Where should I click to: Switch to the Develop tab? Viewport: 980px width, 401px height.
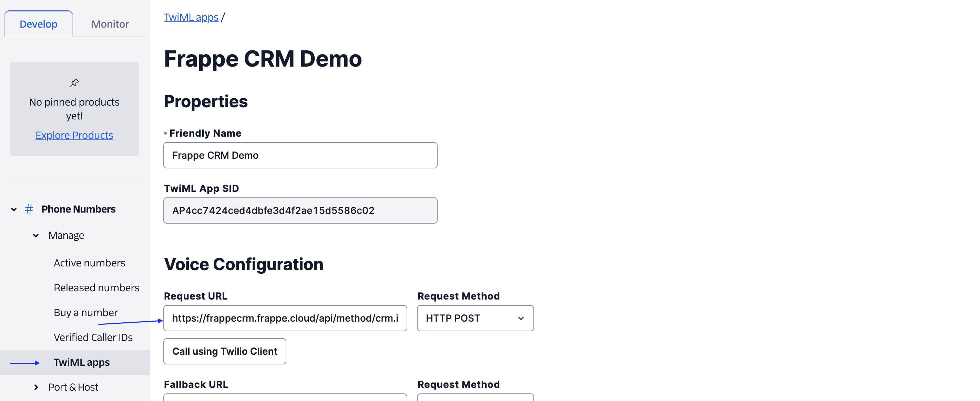(x=39, y=24)
